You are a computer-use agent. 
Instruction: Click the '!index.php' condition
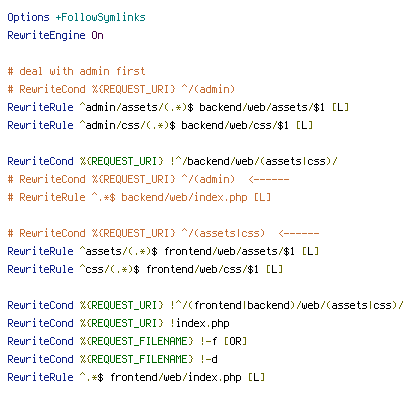200,323
